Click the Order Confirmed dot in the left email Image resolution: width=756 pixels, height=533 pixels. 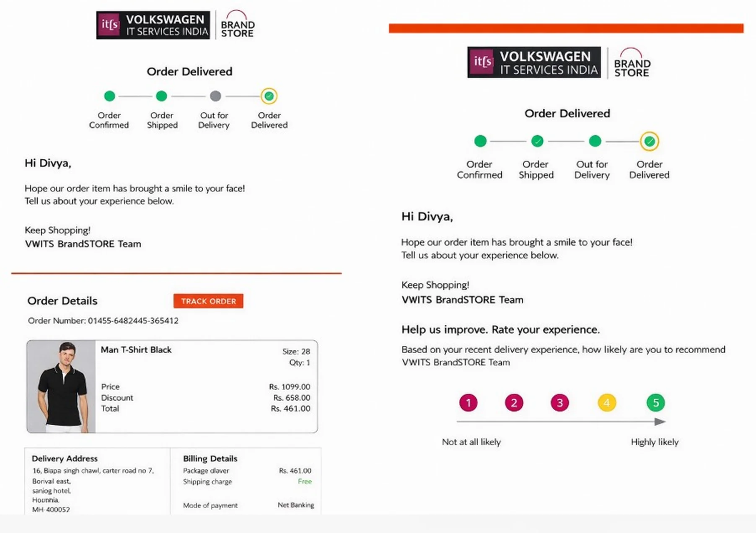[109, 96]
